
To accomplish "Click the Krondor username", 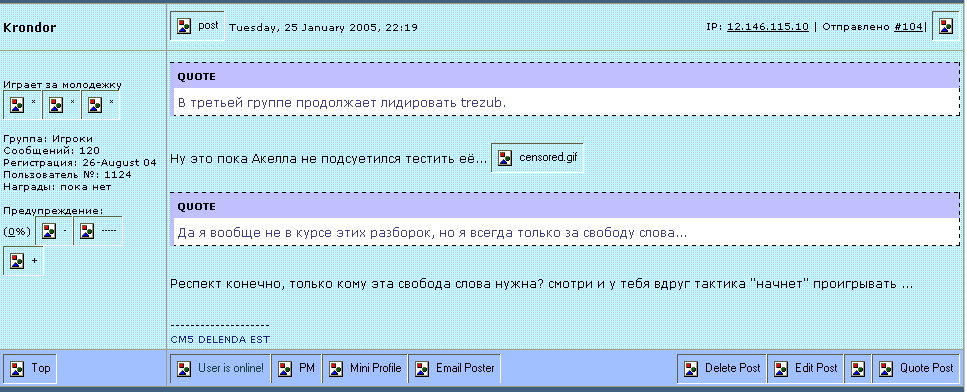I will [x=30, y=27].
